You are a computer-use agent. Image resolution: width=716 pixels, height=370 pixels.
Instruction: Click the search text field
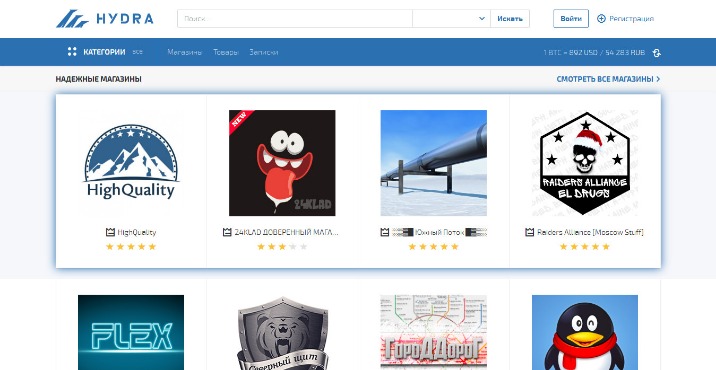[295, 19]
